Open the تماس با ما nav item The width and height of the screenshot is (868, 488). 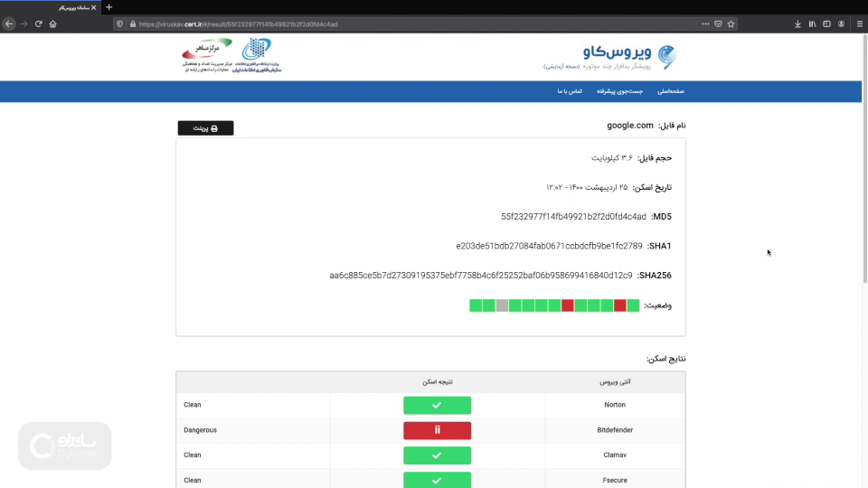(x=570, y=91)
